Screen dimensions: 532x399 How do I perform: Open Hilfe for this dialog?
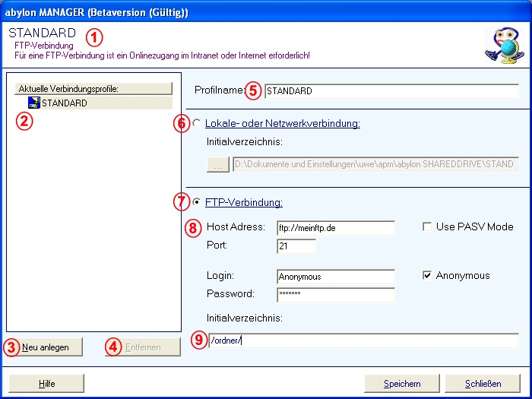[x=46, y=384]
